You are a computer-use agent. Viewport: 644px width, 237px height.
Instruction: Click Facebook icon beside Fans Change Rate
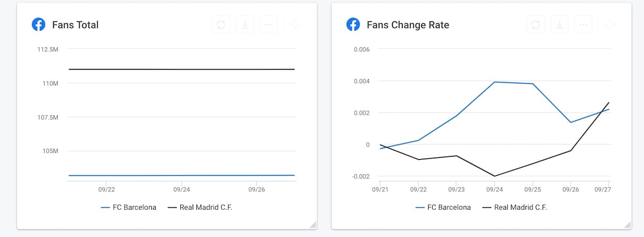point(353,25)
